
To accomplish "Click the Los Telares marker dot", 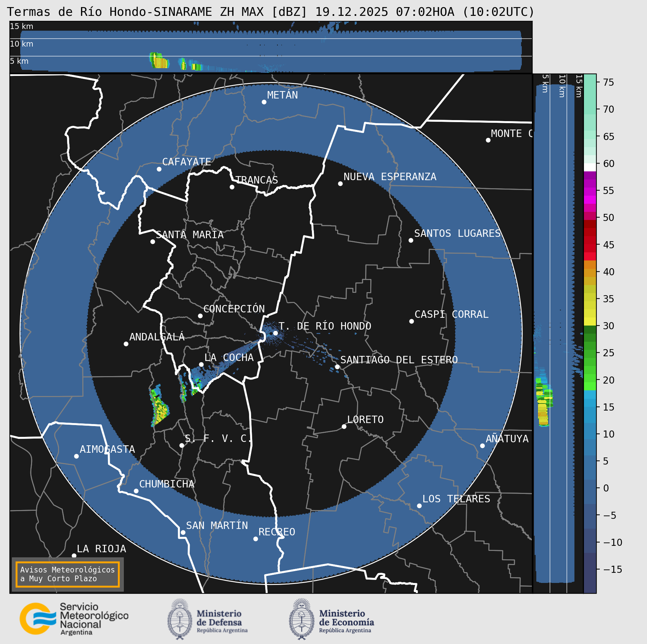I will pyautogui.click(x=419, y=506).
